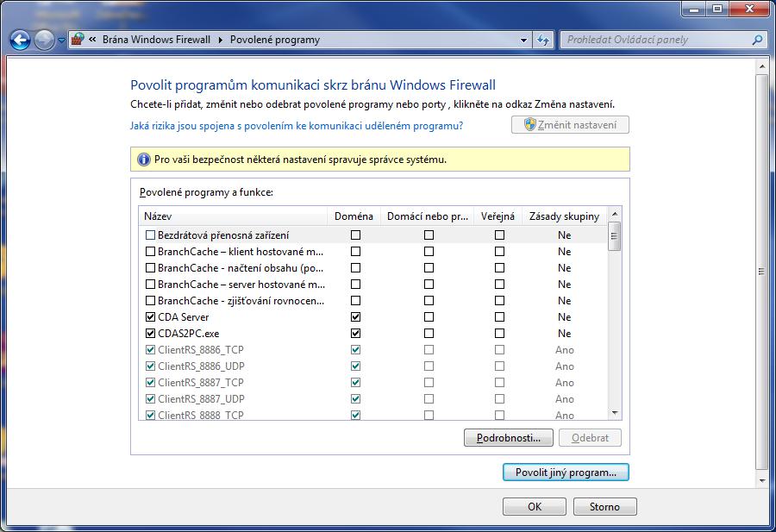776x532 pixels.
Task: Click the Prohledat Ovládací panely search field
Action: click(662, 40)
